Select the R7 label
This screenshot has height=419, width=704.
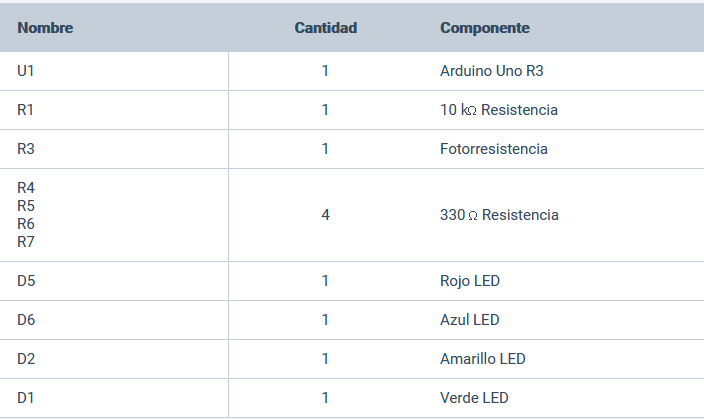[26, 242]
